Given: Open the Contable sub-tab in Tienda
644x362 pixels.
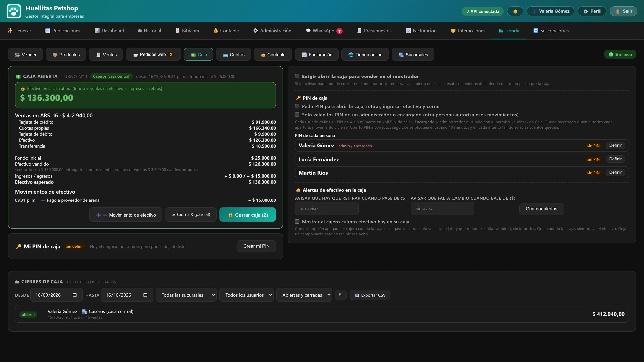Looking at the screenshot, I should click(x=273, y=54).
